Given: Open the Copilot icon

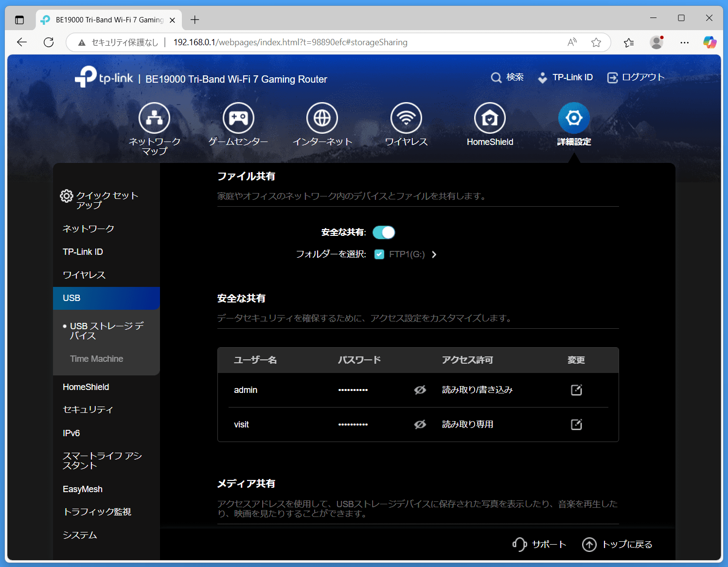Looking at the screenshot, I should (x=710, y=42).
